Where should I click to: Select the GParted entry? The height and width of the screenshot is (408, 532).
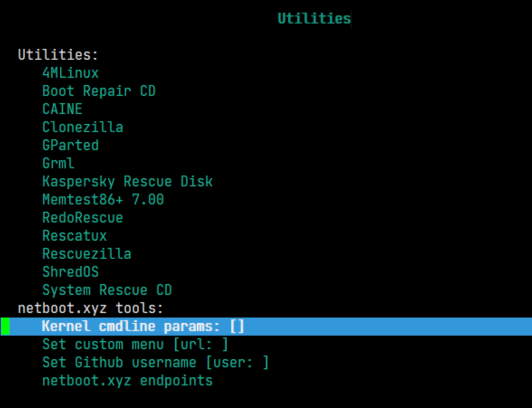pos(70,145)
